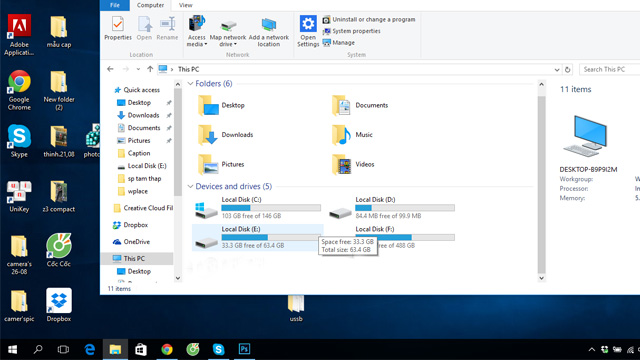Open Skype desktop shortcut
The width and height of the screenshot is (640, 360).
pos(19,141)
